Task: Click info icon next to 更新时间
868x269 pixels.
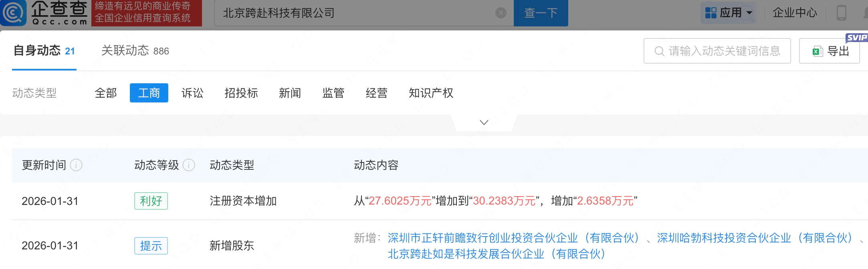Action: (76, 165)
